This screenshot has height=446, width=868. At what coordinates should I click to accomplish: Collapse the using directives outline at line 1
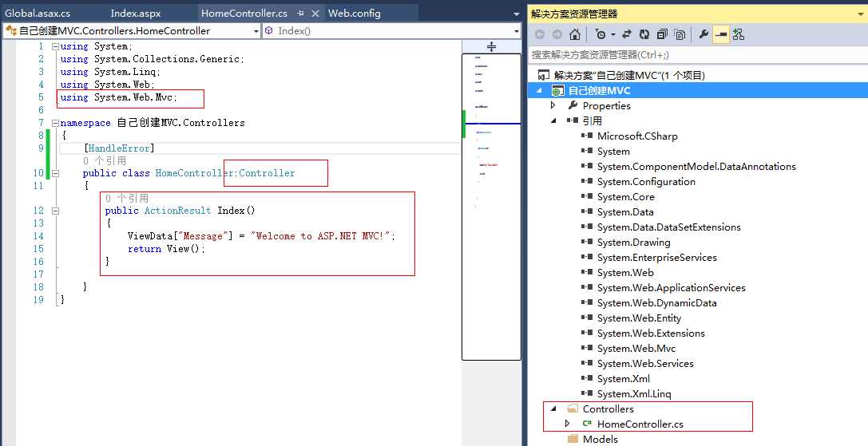click(x=55, y=46)
